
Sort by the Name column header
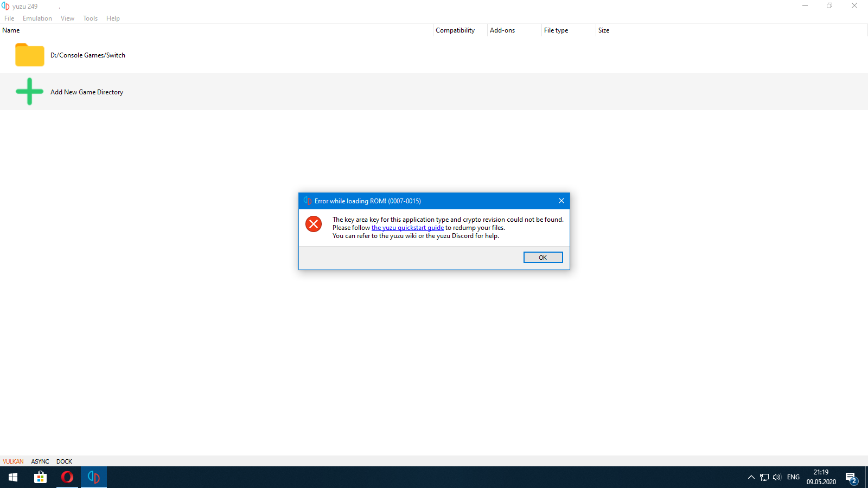click(x=216, y=30)
